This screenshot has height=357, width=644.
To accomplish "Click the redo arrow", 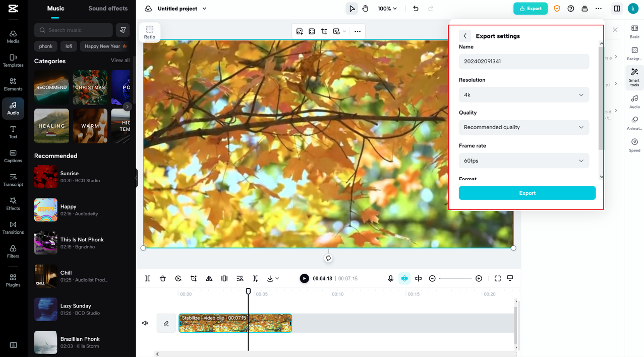I will (431, 9).
